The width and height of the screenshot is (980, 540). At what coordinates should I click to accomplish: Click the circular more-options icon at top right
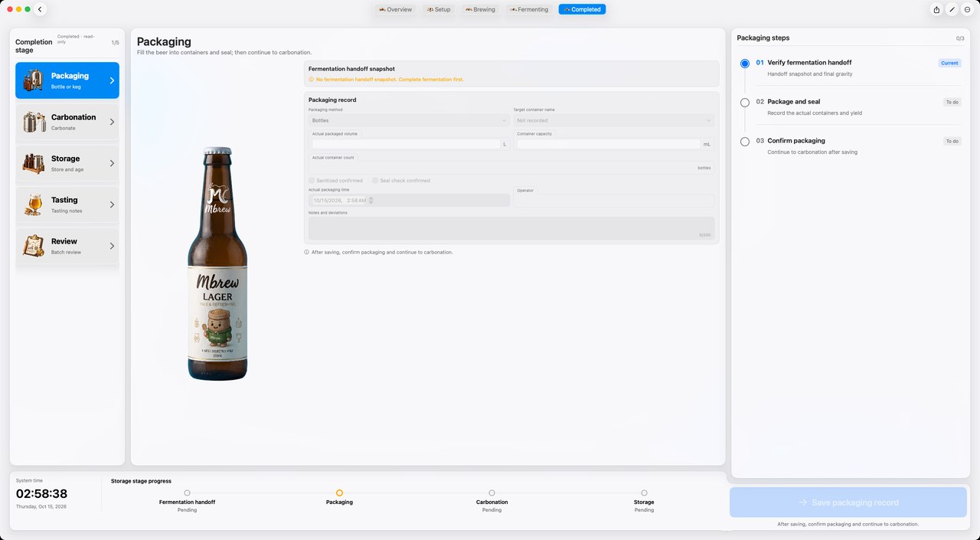click(967, 9)
